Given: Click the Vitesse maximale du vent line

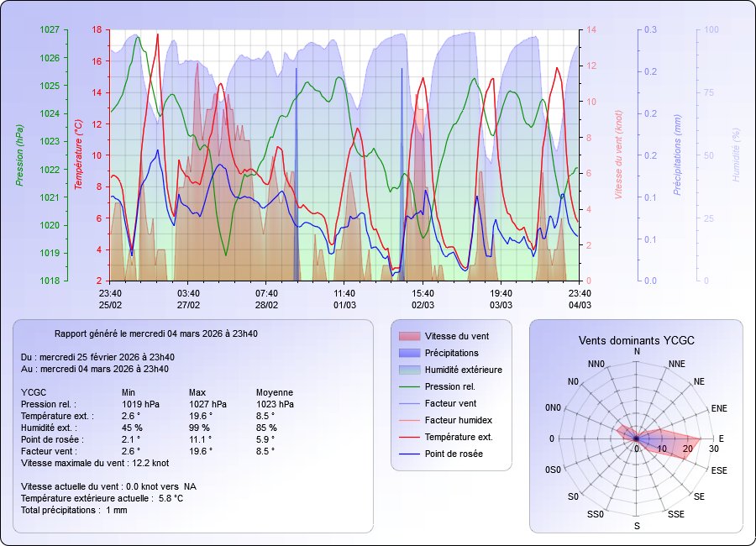Looking at the screenshot, I should click(95, 463).
